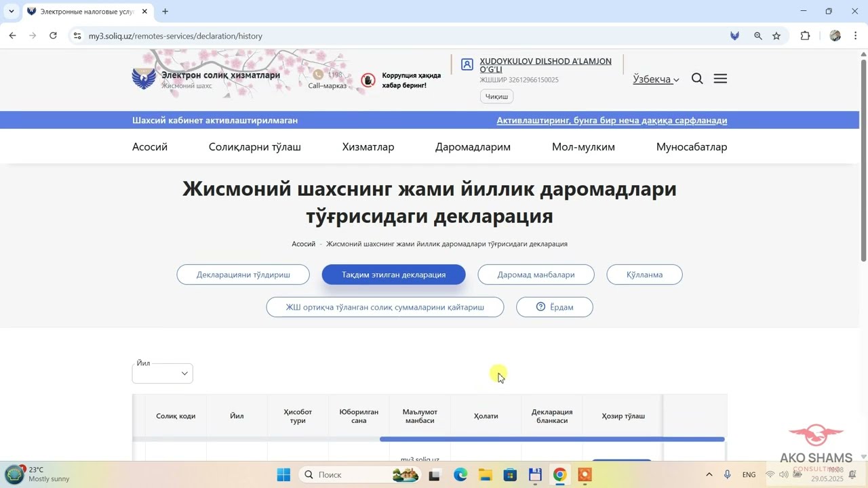Reload the current page
The width and height of the screenshot is (868, 488).
tap(53, 36)
